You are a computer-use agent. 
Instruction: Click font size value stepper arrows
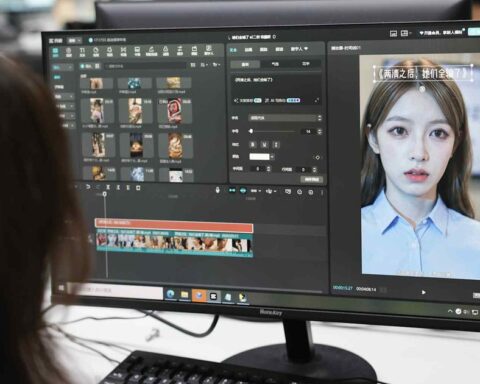[x=320, y=132]
